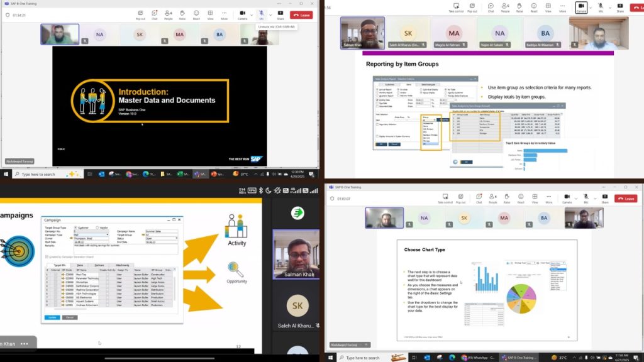Expand camera options in Item Groups meeting

pyautogui.click(x=591, y=8)
